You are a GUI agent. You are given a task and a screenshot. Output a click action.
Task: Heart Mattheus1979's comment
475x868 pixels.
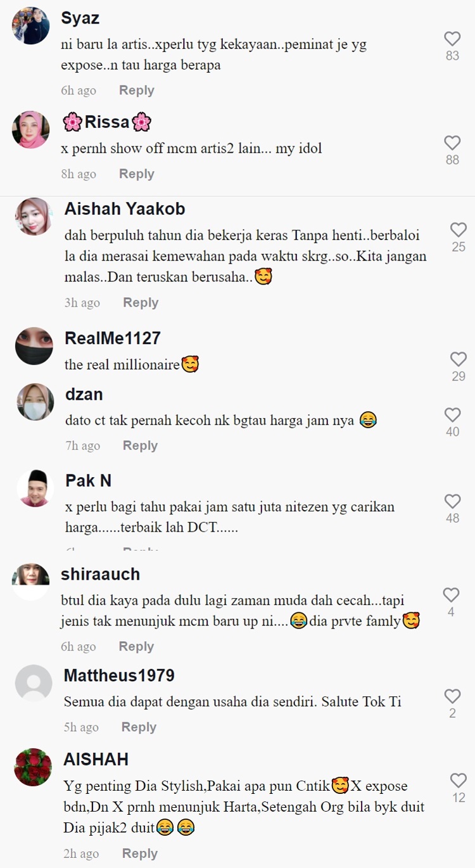[x=452, y=696]
